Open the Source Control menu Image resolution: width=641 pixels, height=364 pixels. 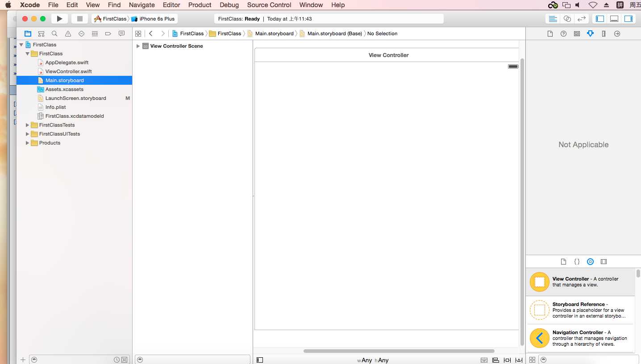(269, 5)
